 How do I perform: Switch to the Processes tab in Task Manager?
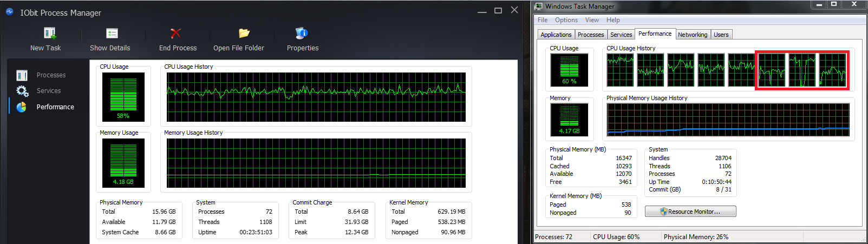(591, 35)
